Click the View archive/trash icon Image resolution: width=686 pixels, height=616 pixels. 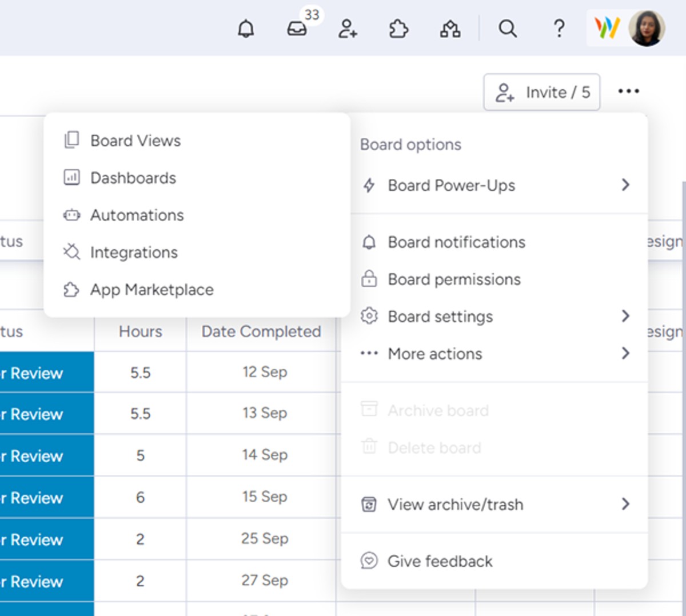[x=369, y=505]
